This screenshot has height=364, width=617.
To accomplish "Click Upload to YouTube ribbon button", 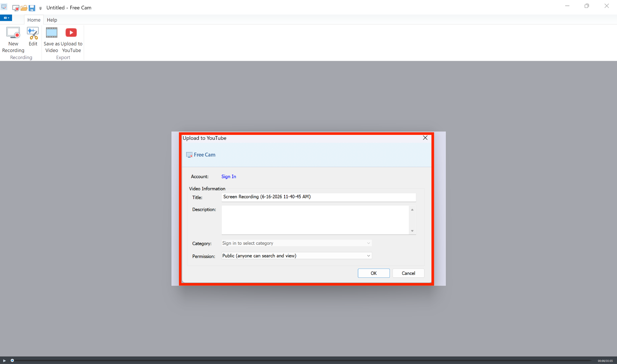I will 71,40.
